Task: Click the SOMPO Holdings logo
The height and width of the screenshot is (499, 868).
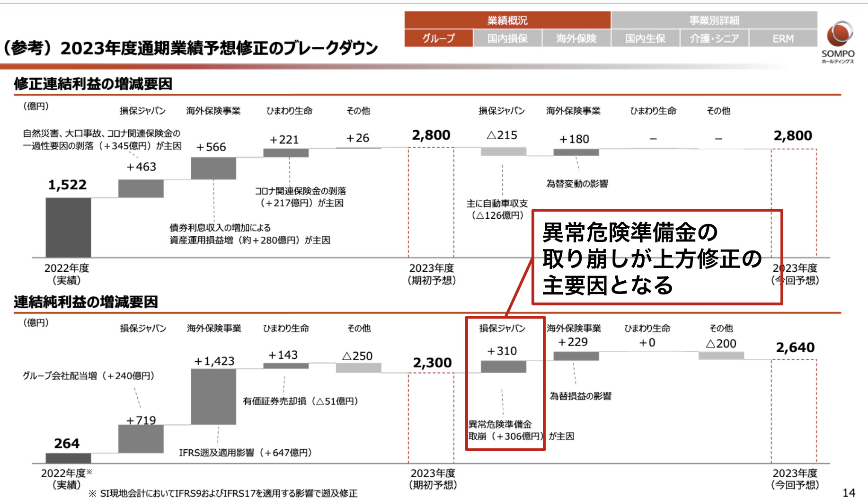Action: 838,42
